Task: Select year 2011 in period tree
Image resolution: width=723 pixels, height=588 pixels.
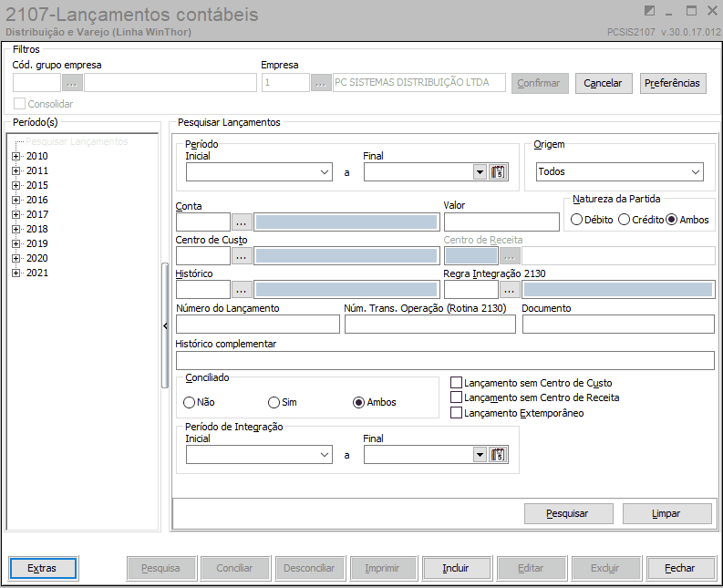Action: coord(36,170)
